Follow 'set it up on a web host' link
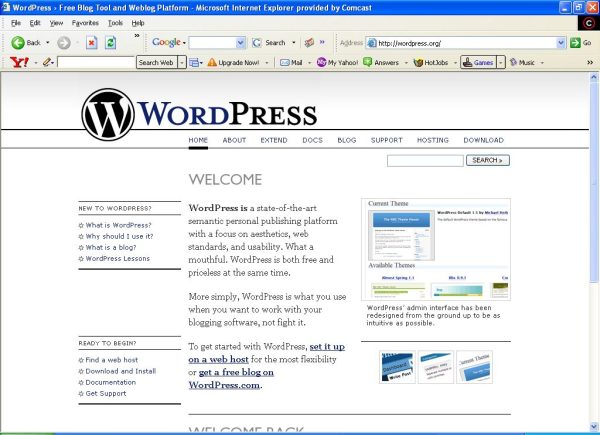 [x=266, y=353]
